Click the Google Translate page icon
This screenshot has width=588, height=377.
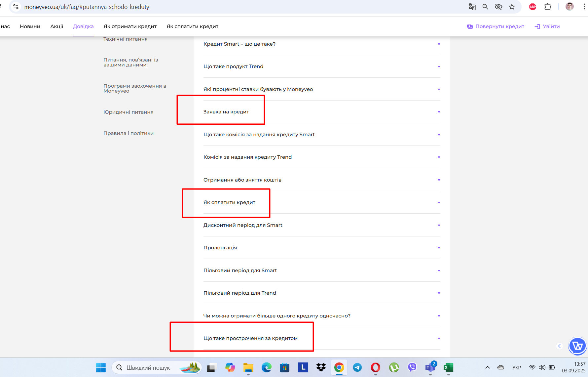(472, 7)
